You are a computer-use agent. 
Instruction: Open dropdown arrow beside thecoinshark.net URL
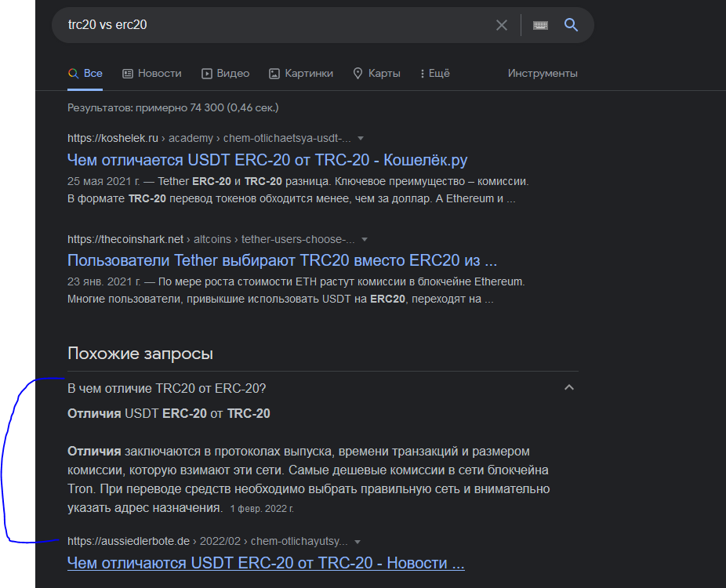click(365, 239)
